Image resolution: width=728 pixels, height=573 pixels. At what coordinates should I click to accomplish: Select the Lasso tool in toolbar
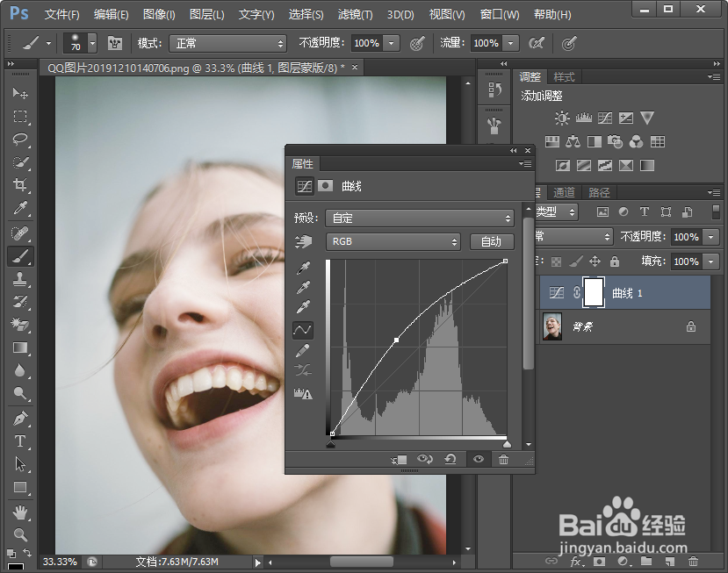(19, 140)
